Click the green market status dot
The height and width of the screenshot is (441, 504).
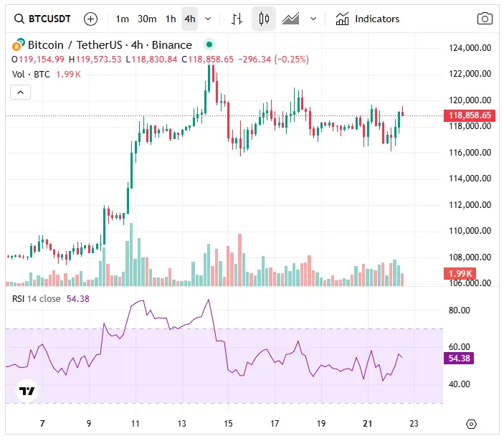(x=209, y=44)
